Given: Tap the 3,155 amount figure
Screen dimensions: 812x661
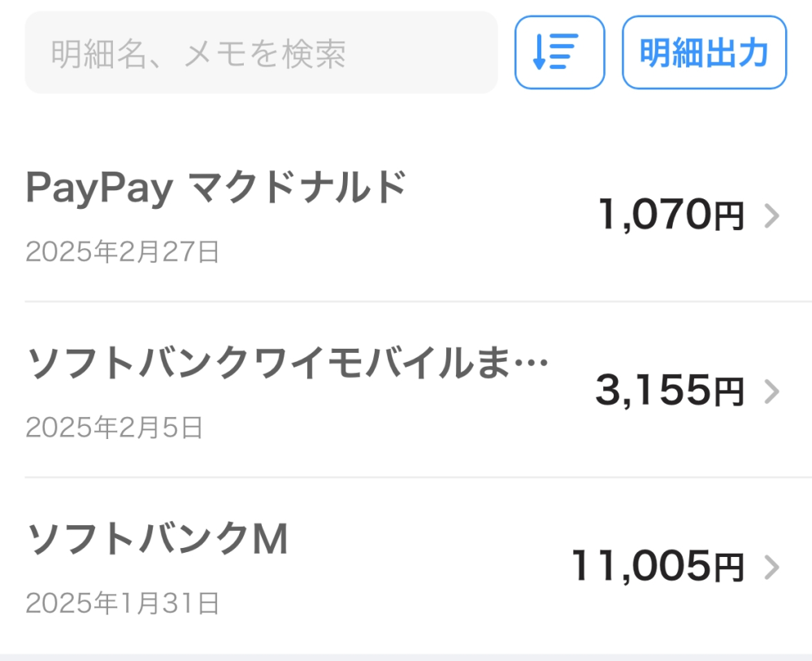Looking at the screenshot, I should (x=653, y=392).
